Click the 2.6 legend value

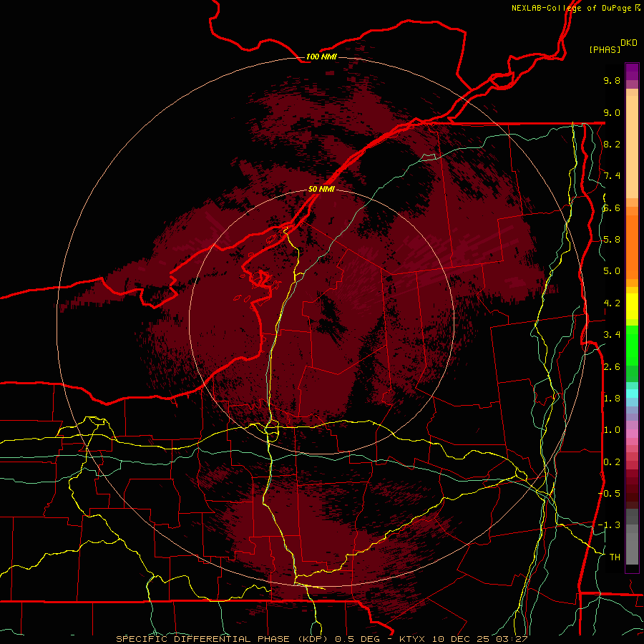click(612, 367)
